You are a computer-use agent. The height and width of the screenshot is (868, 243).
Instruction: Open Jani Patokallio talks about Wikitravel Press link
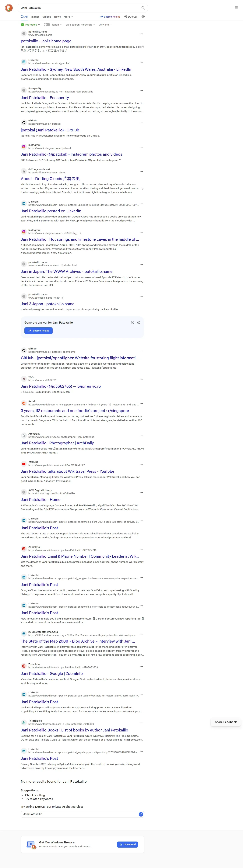[x=67, y=471]
